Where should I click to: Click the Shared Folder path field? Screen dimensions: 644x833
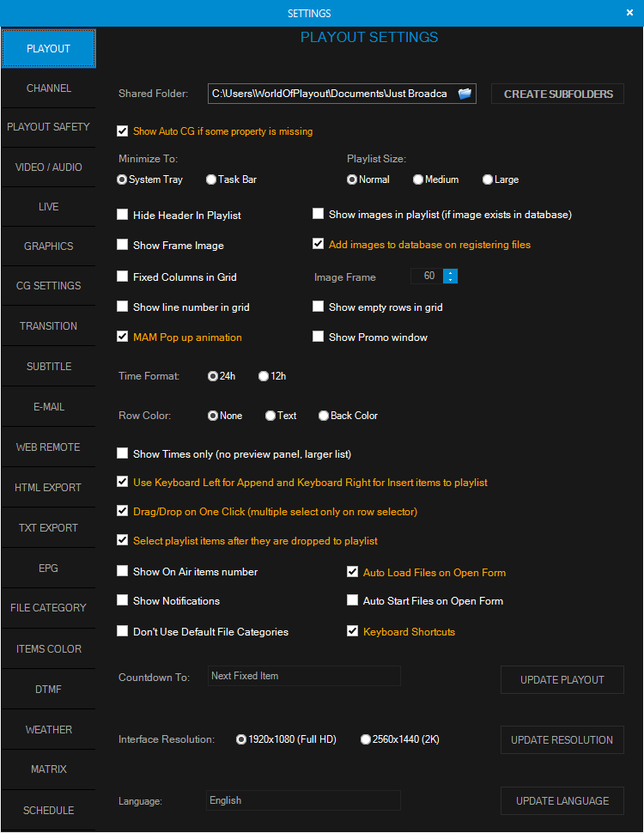(x=331, y=94)
